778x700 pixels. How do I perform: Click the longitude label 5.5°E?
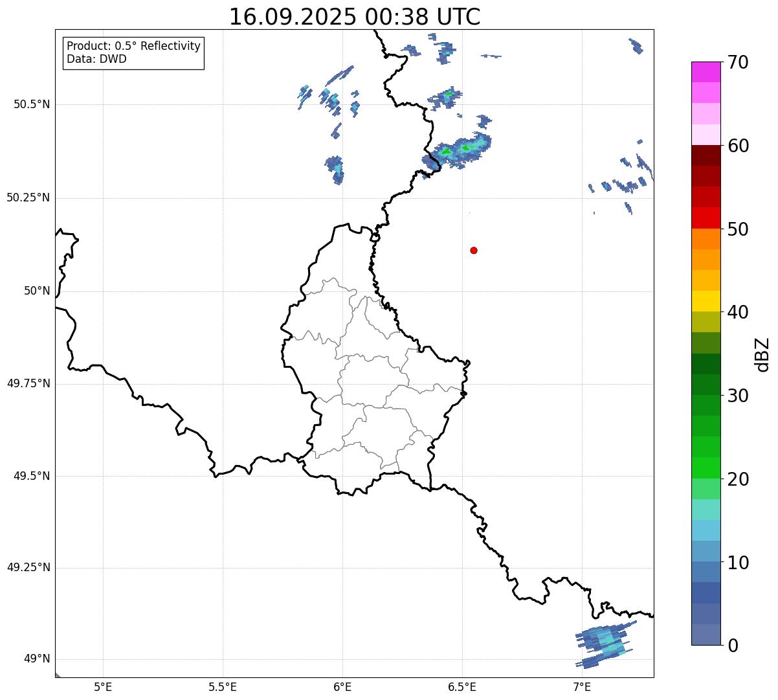click(223, 686)
